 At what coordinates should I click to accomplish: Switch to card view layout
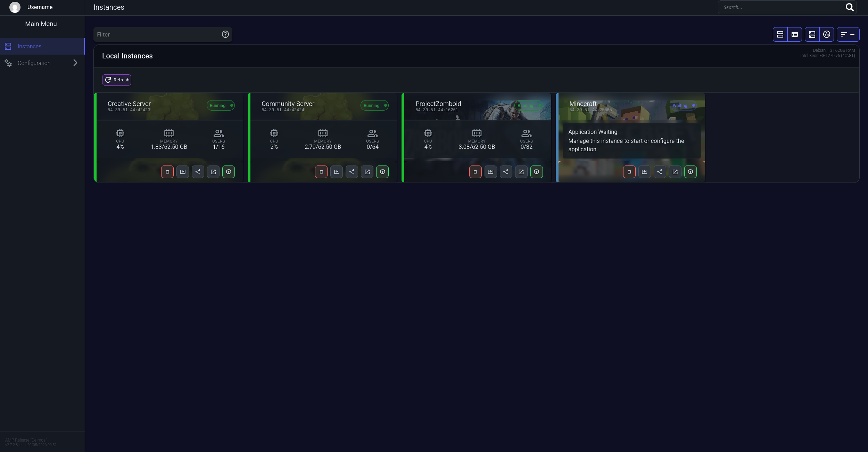pyautogui.click(x=780, y=34)
